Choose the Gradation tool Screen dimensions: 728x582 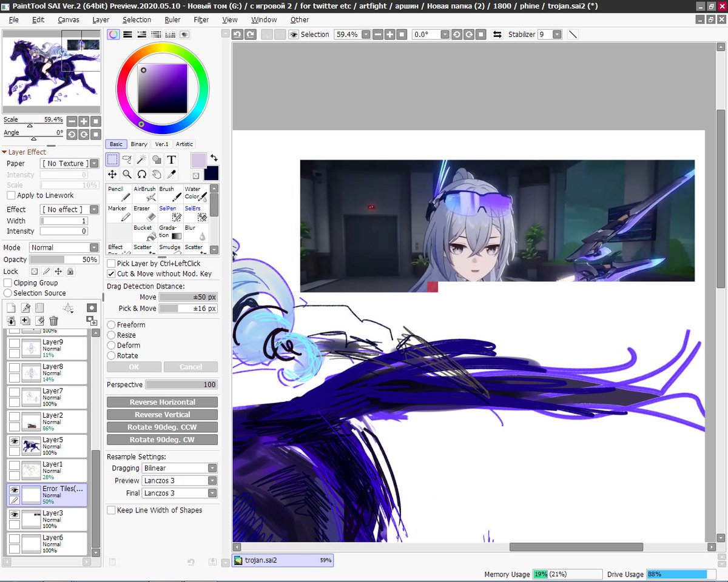coord(170,233)
